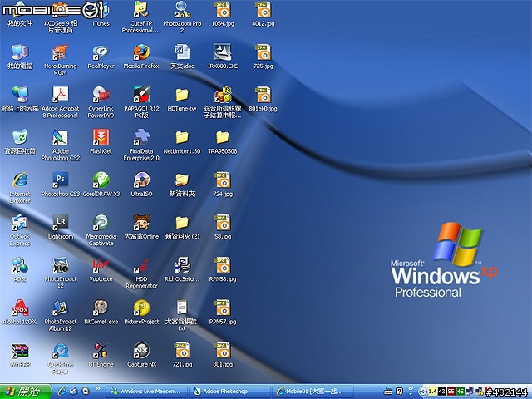
Task: Open the BT Engine shortcut
Action: tap(101, 355)
